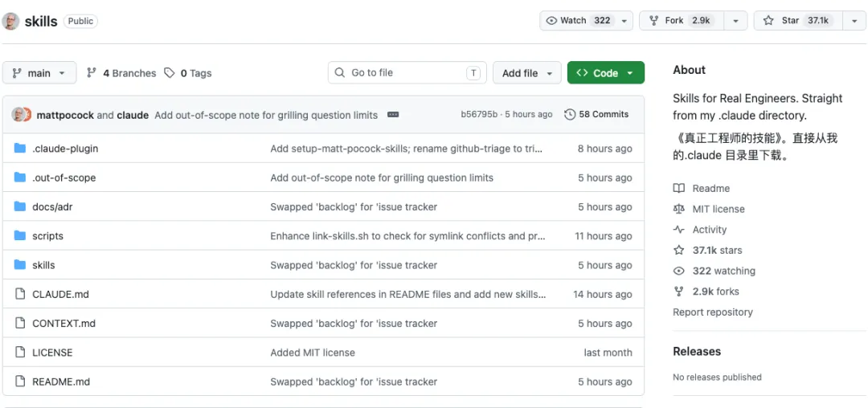Click the MIT license scale icon
The width and height of the screenshot is (868, 408).
(679, 209)
